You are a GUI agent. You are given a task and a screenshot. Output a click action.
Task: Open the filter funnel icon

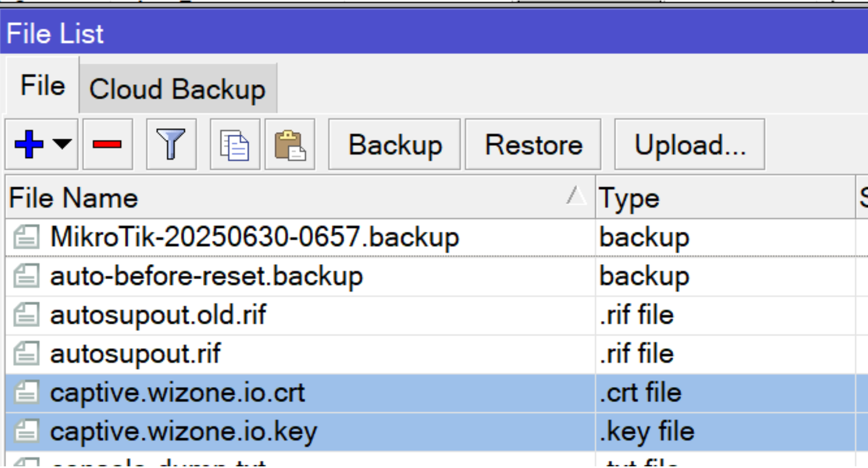[171, 144]
